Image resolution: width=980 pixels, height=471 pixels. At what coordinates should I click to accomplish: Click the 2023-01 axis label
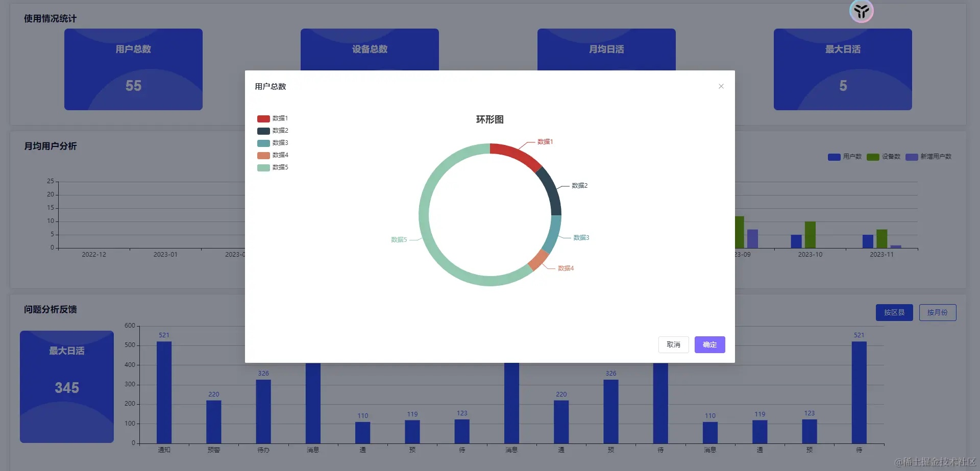[x=165, y=255]
